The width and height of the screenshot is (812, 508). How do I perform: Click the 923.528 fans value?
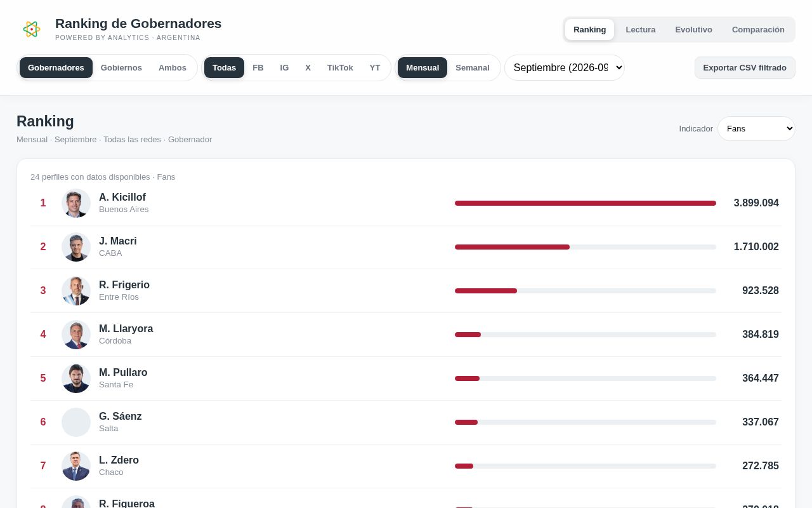(x=761, y=291)
